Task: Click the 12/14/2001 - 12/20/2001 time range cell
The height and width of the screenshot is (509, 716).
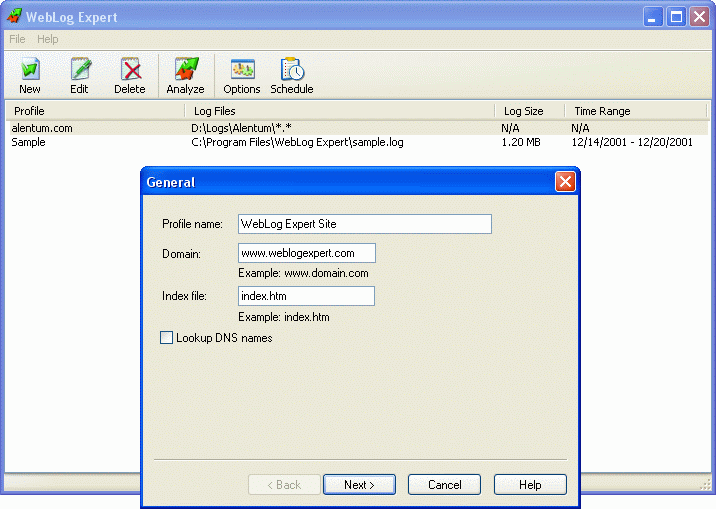Action: click(x=632, y=142)
